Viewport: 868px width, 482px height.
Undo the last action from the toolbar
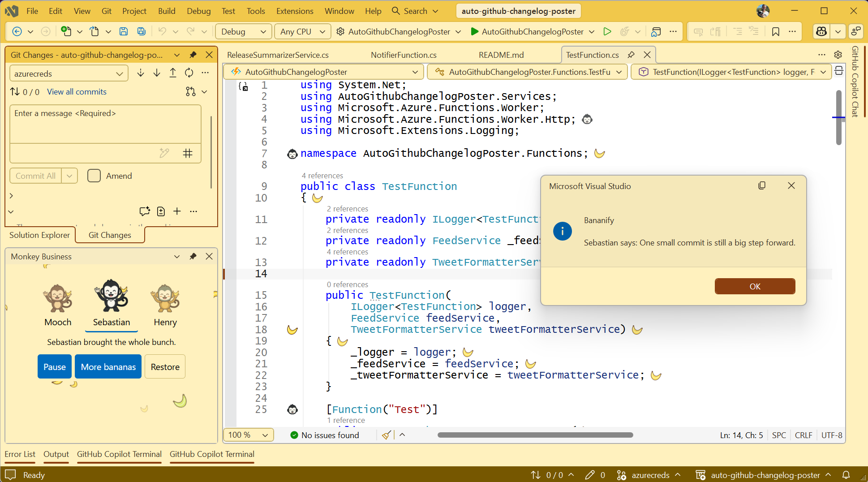[162, 31]
